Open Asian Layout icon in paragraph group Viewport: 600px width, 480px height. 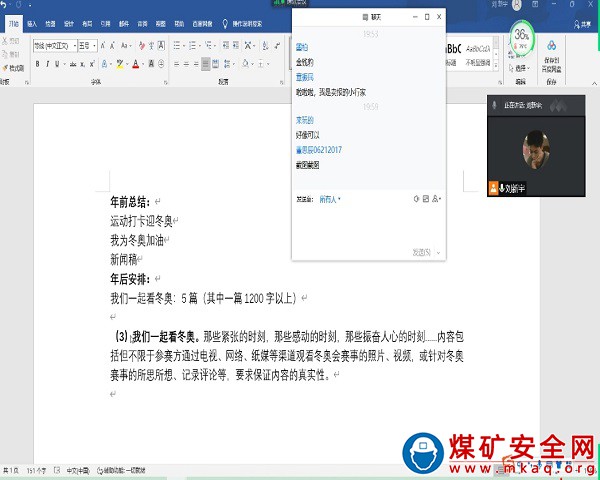(x=248, y=46)
